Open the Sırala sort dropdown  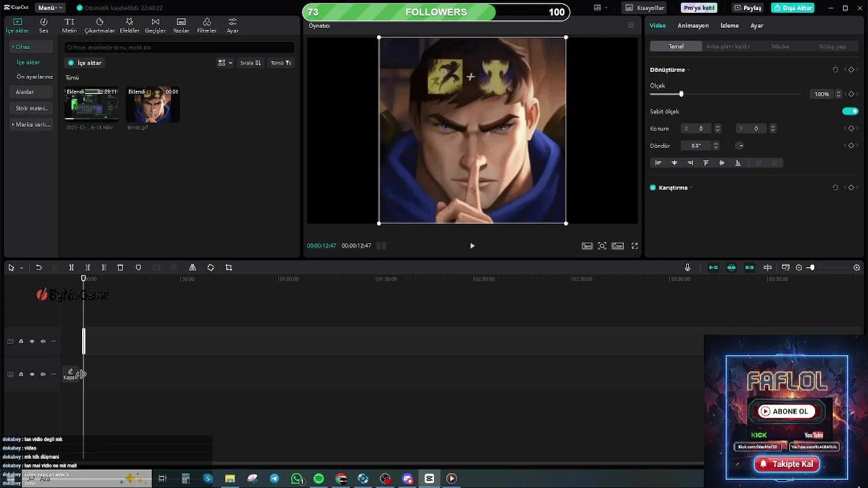pyautogui.click(x=250, y=63)
